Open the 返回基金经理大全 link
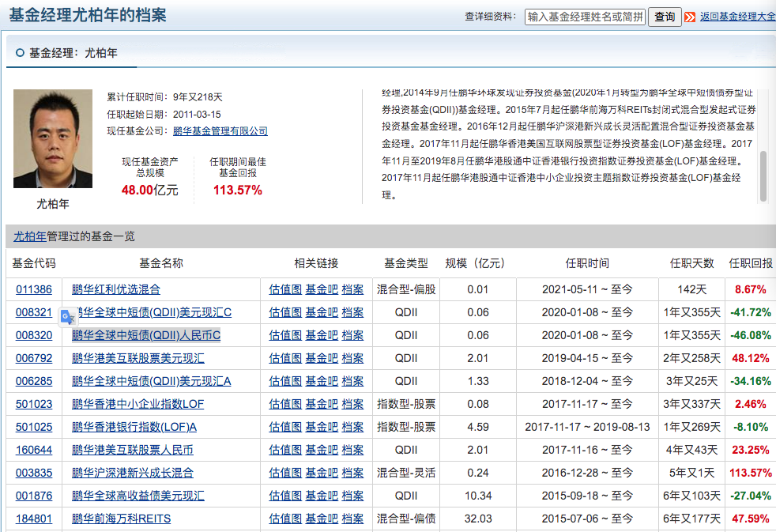776x532 pixels. 737,17
